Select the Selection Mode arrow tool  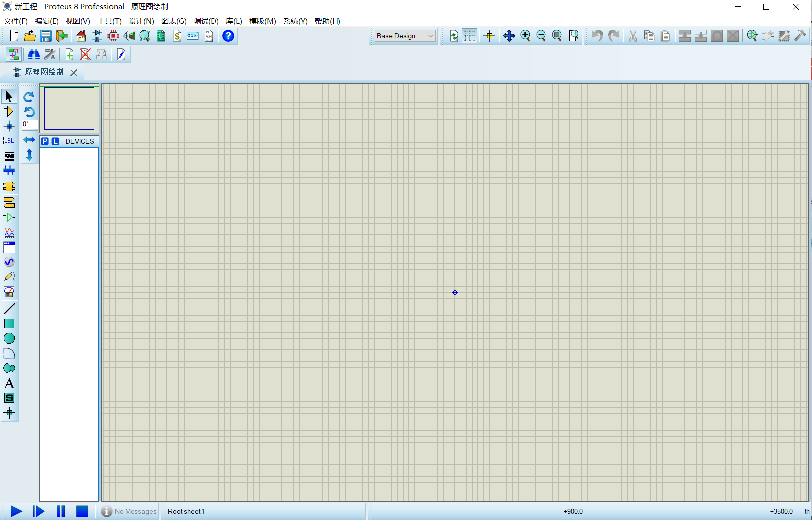[9, 96]
